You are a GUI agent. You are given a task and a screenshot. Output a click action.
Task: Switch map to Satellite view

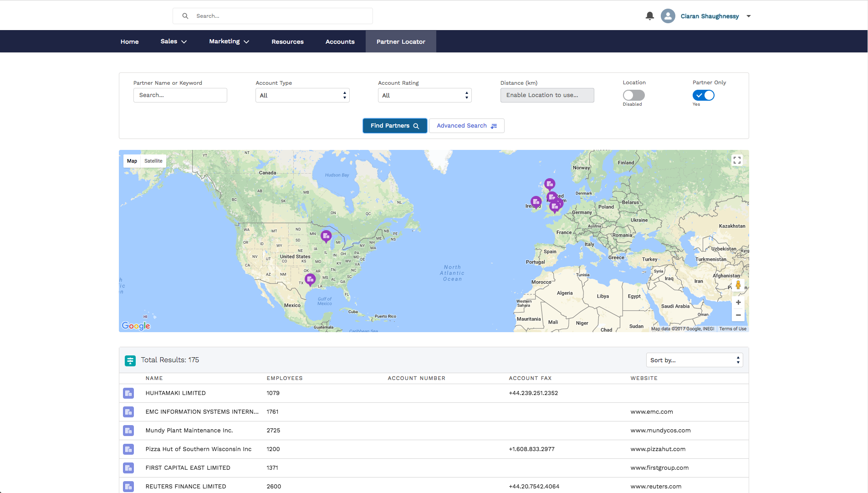click(x=153, y=161)
